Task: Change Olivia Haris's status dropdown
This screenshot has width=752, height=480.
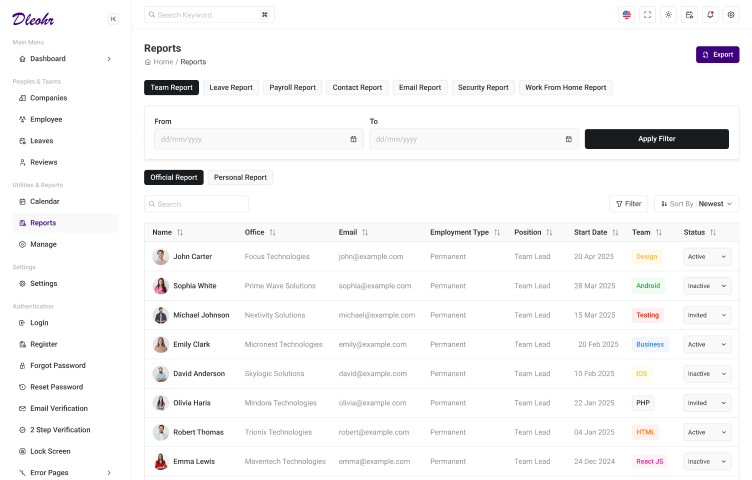Action: click(707, 403)
